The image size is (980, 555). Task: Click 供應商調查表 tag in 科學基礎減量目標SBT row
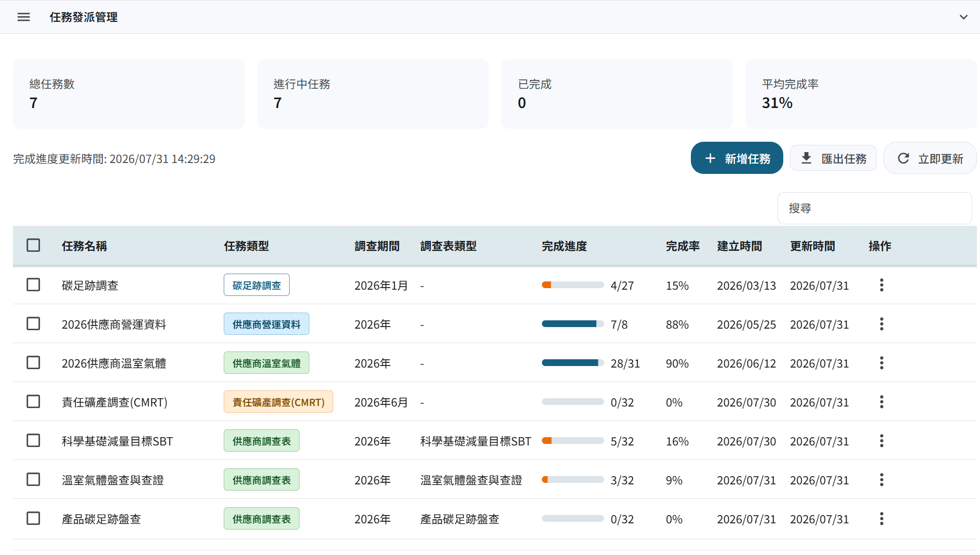pos(262,441)
